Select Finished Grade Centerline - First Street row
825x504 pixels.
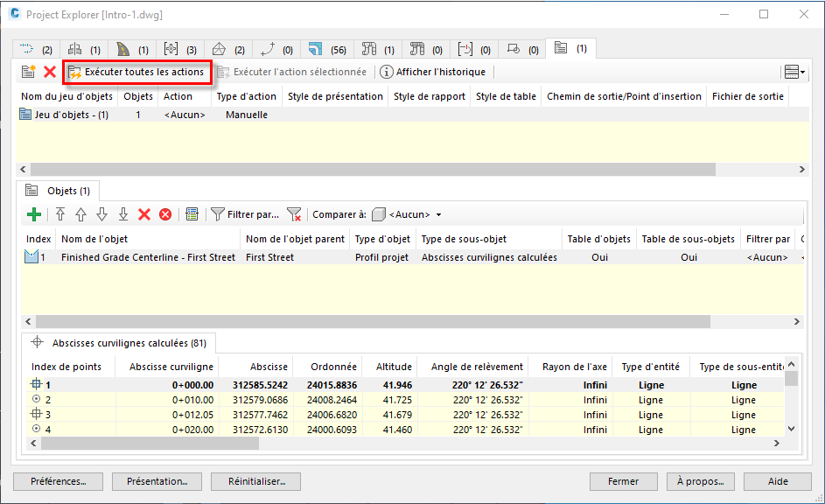412,257
